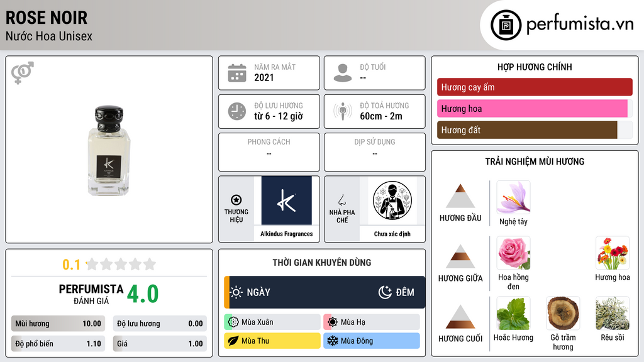Click the green Perfumista score 4.0
This screenshot has height=362, width=644.
coord(143,294)
